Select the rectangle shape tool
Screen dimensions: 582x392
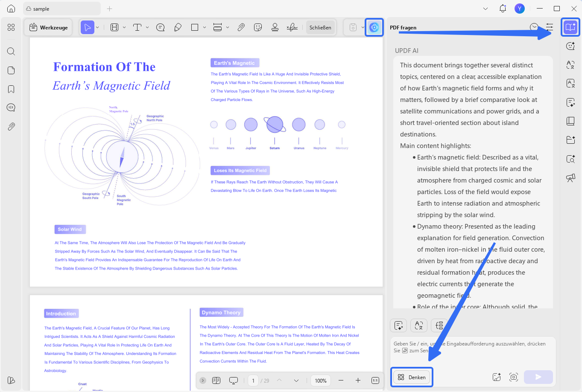pyautogui.click(x=195, y=27)
